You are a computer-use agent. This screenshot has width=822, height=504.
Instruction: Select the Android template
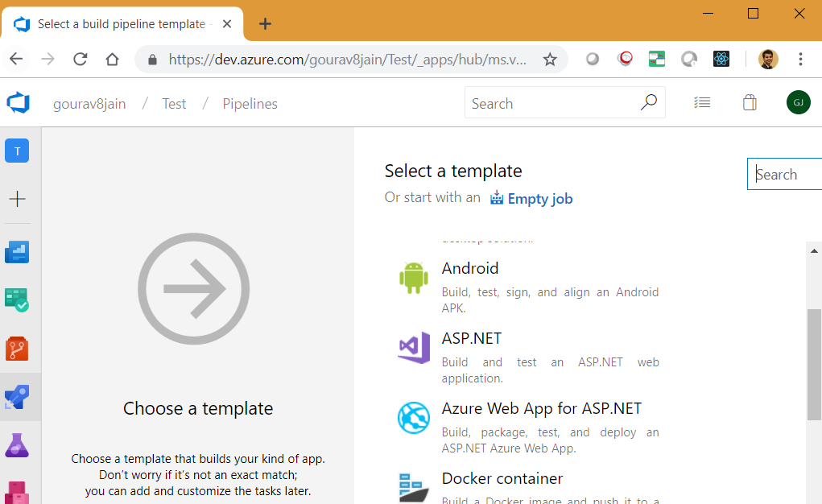470,269
